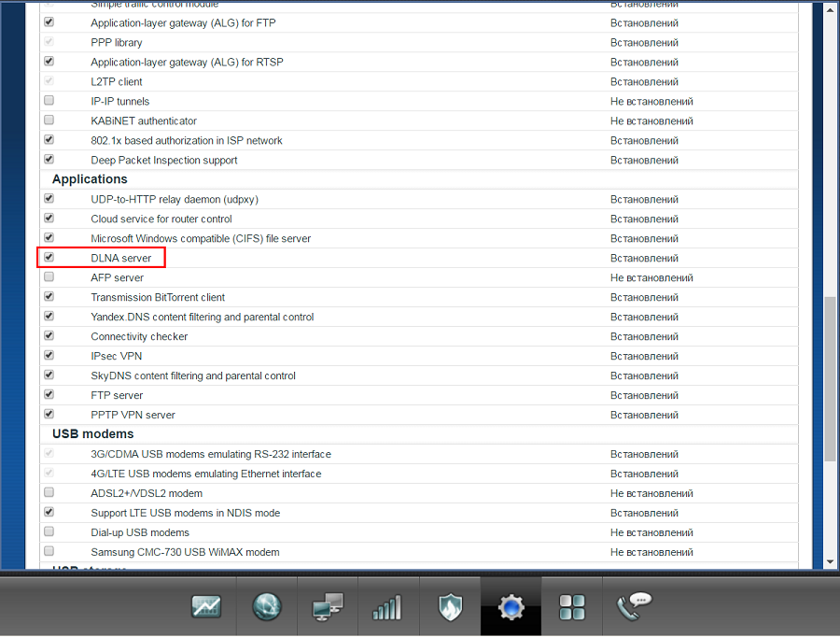Uncheck 802.1x based authorization checkbox

(49, 140)
